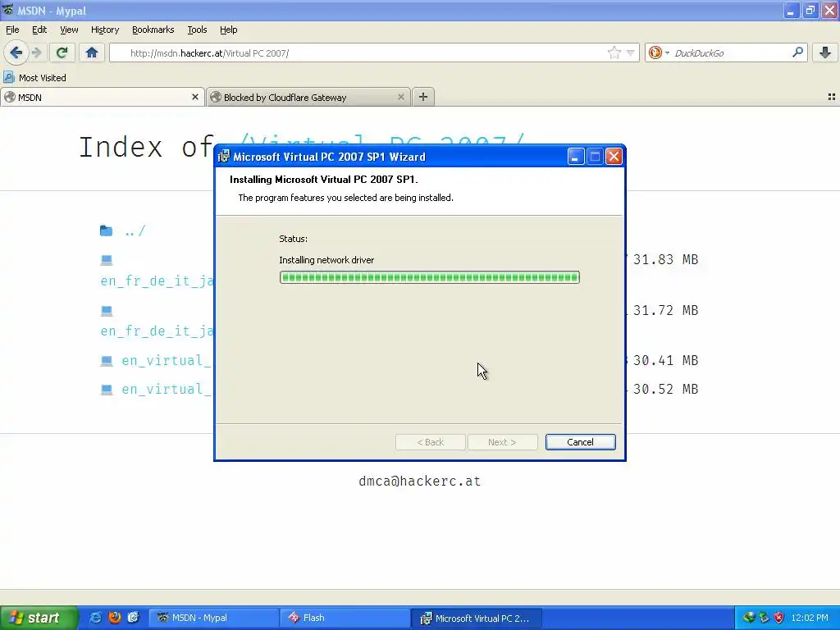Switch to the MSDN tab
The height and width of the screenshot is (630, 840).
point(102,97)
